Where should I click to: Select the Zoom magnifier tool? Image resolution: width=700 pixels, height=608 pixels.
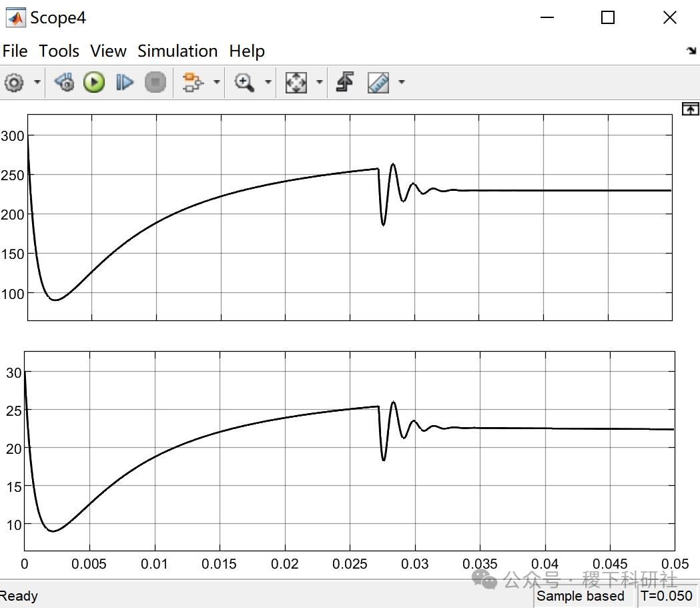[x=244, y=83]
